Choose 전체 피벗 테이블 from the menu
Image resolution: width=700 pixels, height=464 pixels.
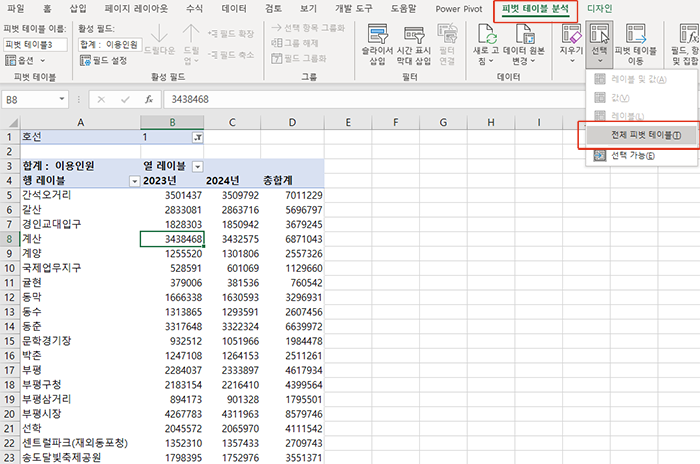[x=642, y=135]
